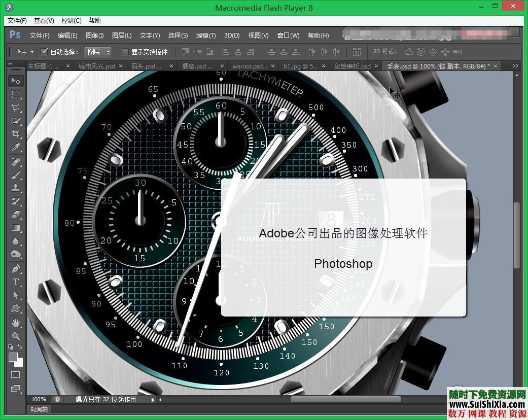Viewport: 528px width, 420px height.
Task: Select the Eraser tool
Action: click(15, 215)
